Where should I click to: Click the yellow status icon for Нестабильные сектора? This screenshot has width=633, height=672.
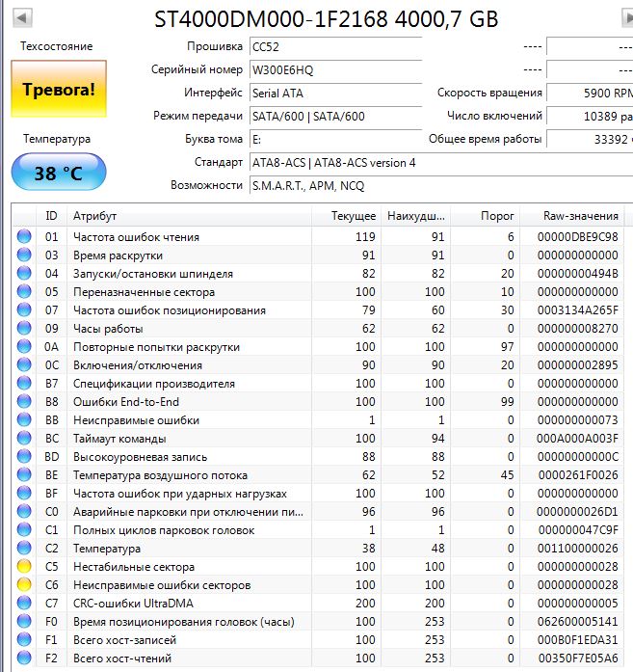click(24, 567)
